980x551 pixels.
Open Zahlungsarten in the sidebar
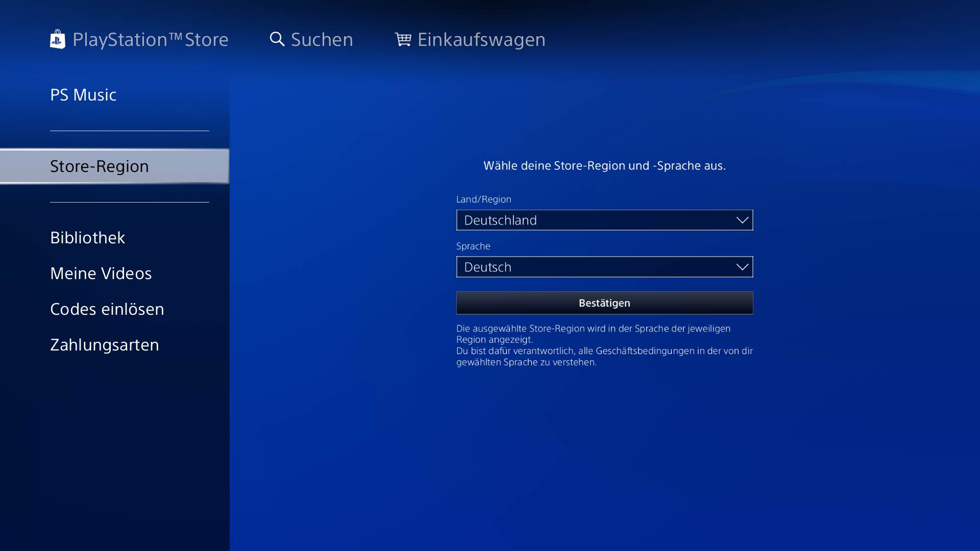tap(105, 345)
